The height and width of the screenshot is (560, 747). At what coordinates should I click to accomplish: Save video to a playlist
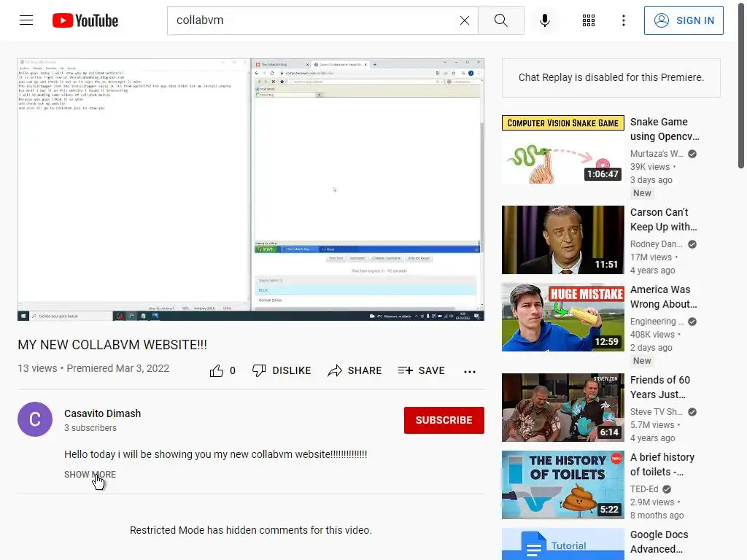[x=421, y=370]
